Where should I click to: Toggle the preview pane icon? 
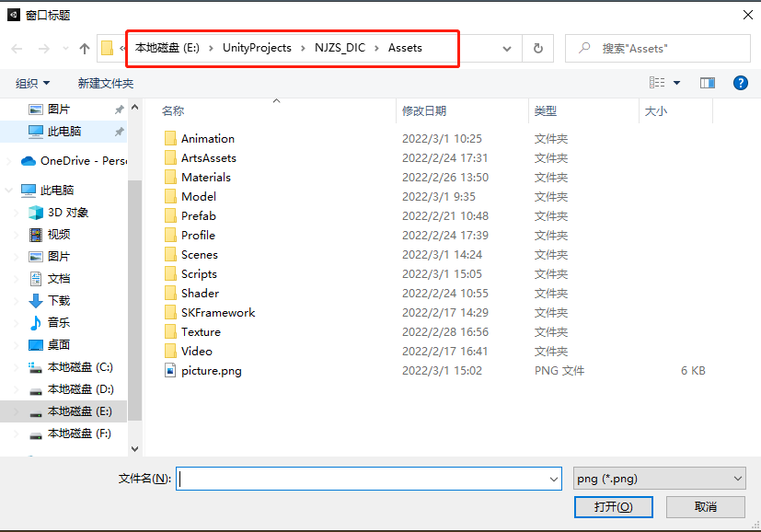point(707,82)
